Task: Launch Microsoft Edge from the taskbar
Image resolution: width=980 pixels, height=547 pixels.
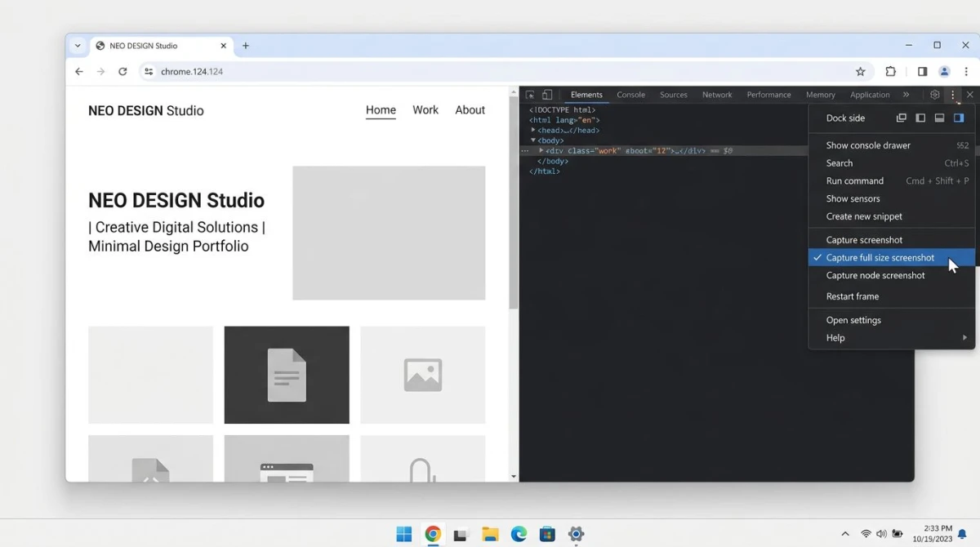Action: (x=519, y=534)
